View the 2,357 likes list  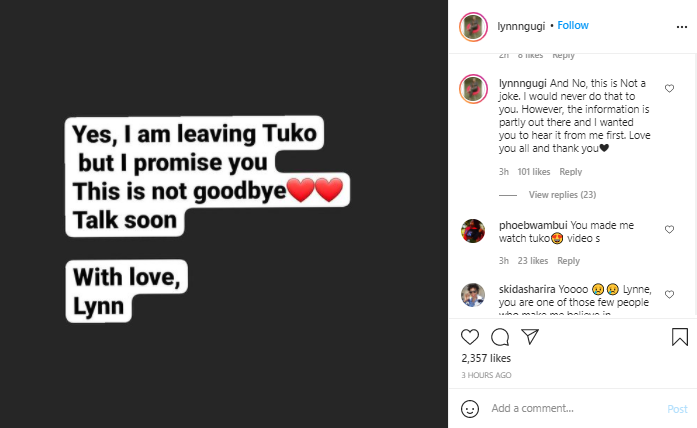(486, 358)
